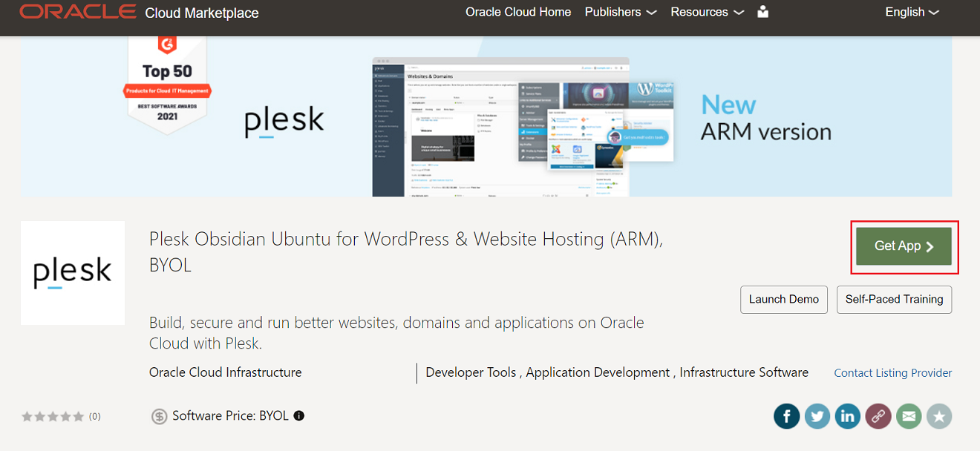Share the listing on Twitter
The width and height of the screenshot is (980, 451).
coord(817,416)
